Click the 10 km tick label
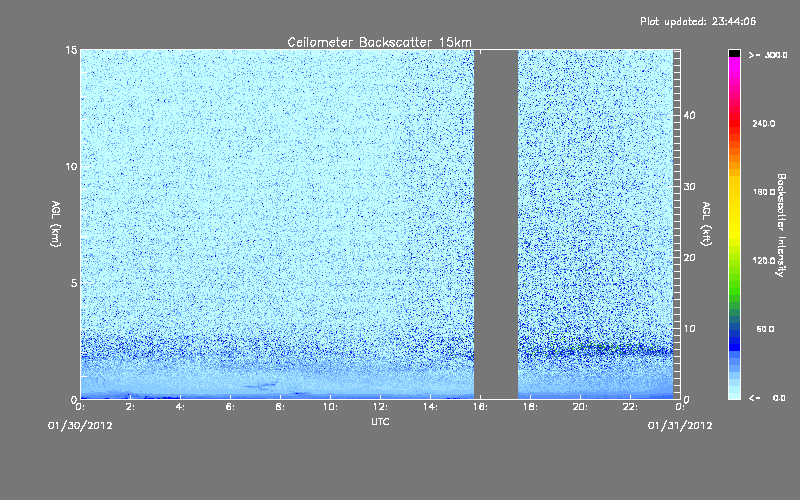 [71, 166]
